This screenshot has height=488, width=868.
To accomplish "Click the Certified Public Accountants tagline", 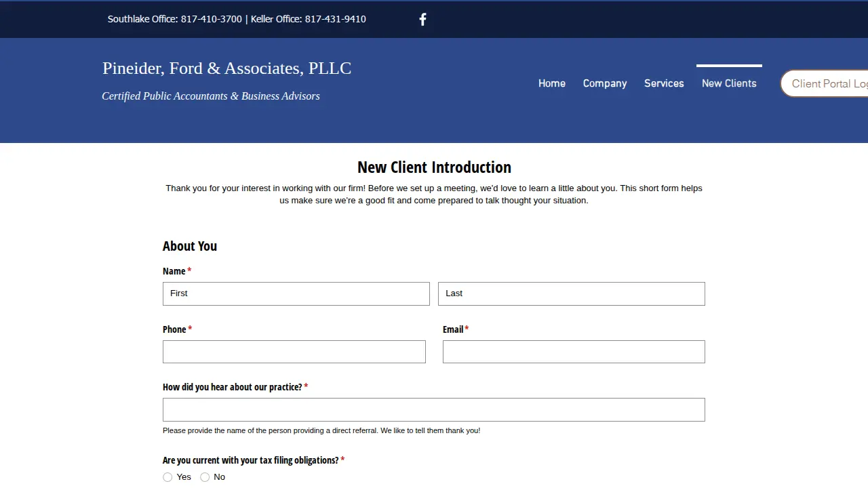I will (211, 96).
